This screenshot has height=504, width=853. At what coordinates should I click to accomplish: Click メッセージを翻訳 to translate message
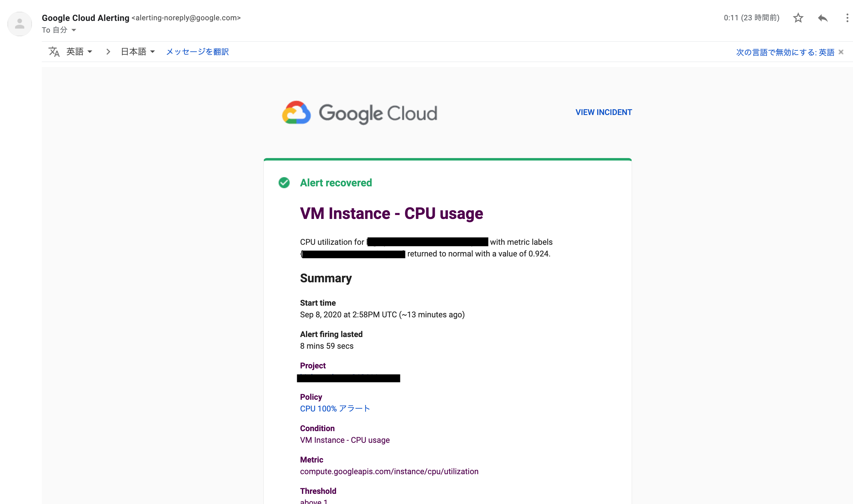pos(197,52)
